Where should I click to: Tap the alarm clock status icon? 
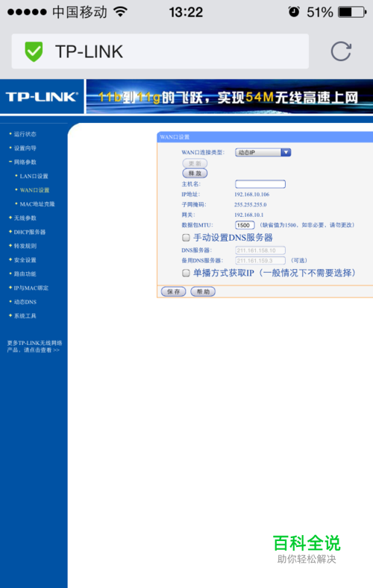point(294,12)
